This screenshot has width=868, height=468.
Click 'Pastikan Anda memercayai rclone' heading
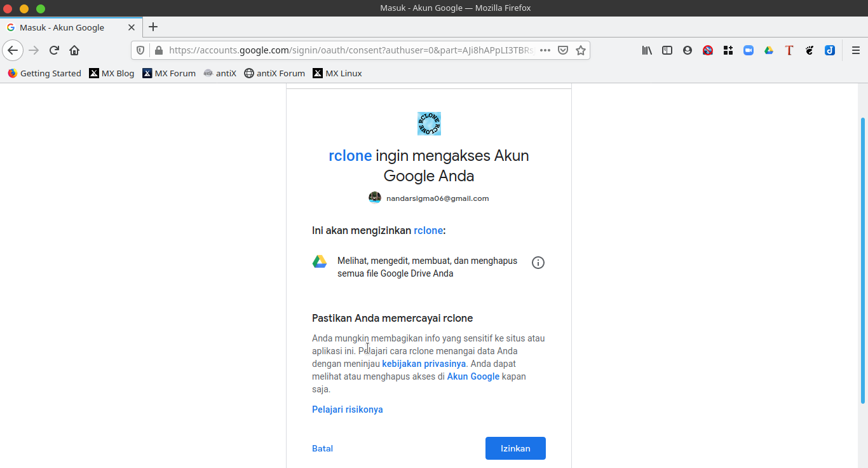(393, 318)
